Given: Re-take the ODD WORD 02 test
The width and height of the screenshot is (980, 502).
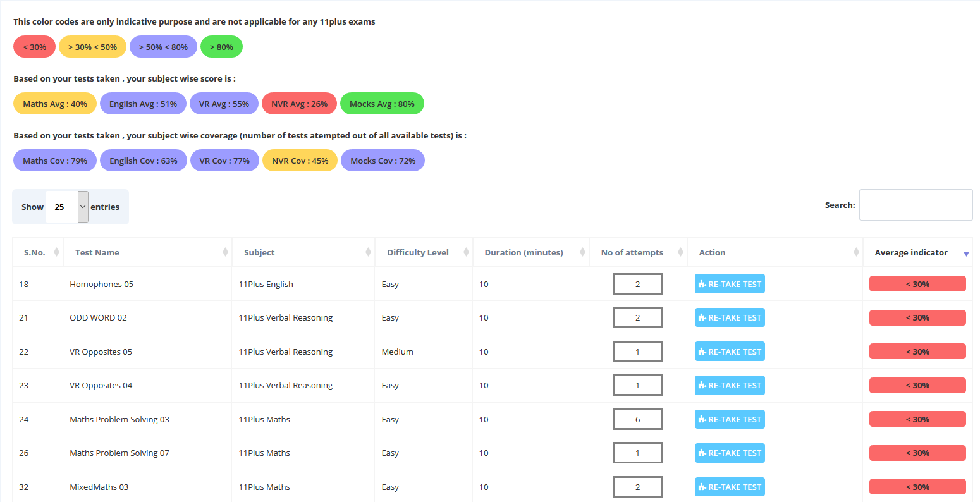Looking at the screenshot, I should pos(730,317).
